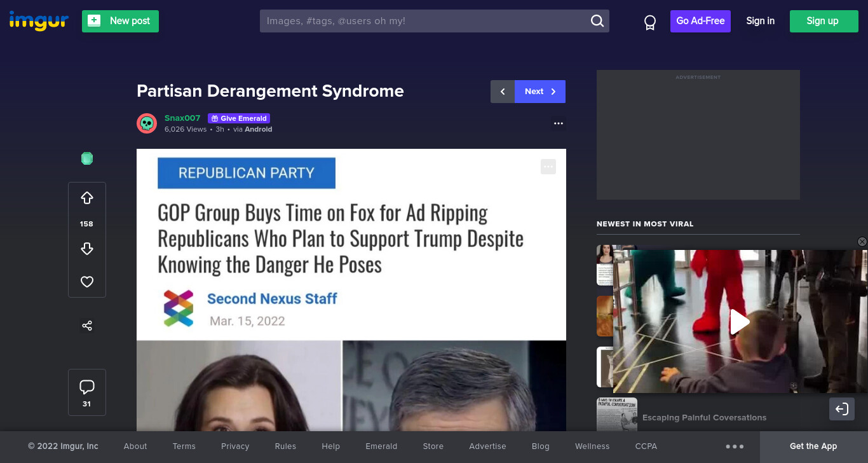Open Snax007's skull avatar
This screenshot has width=868, height=463.
[147, 123]
